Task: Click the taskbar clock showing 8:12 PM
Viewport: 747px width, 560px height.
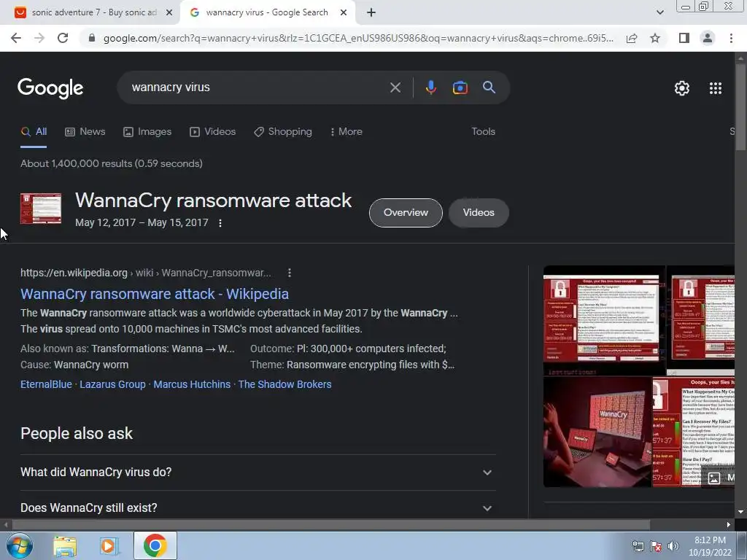Action: [710, 546]
